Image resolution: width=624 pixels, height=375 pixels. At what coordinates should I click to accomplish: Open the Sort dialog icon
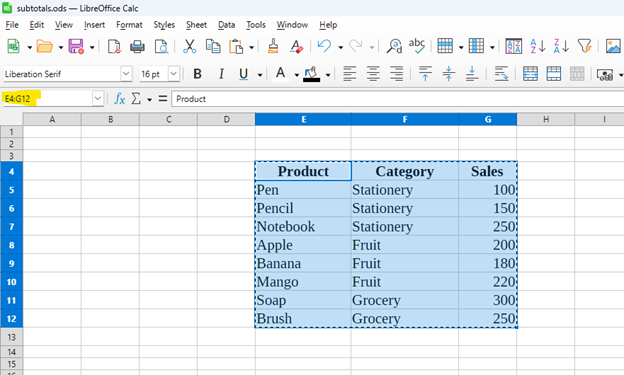[x=513, y=46]
